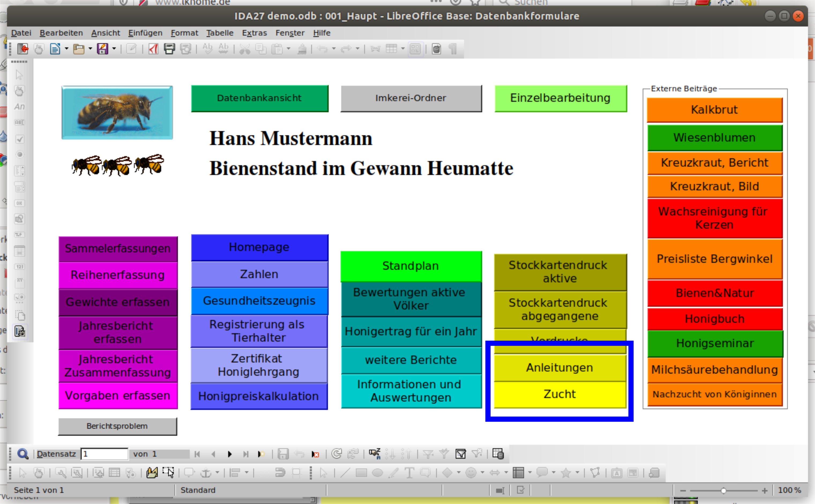Click the Gesundheitszeugnis button

[x=259, y=301]
